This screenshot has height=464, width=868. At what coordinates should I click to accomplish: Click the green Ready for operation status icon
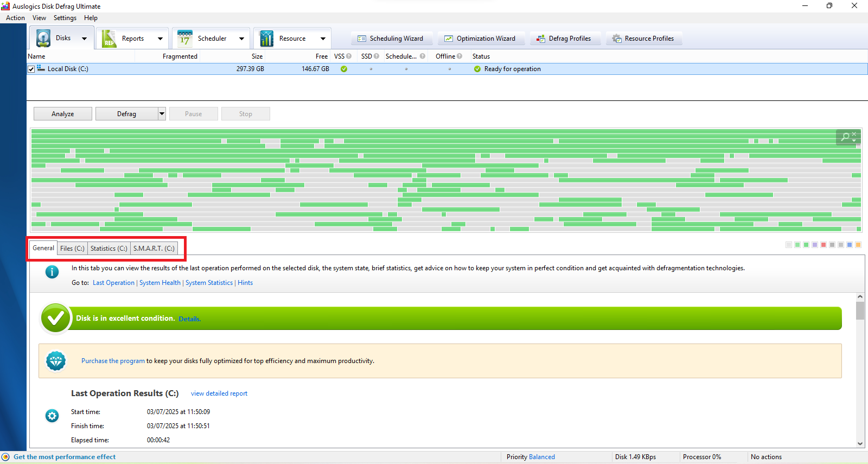tap(477, 69)
